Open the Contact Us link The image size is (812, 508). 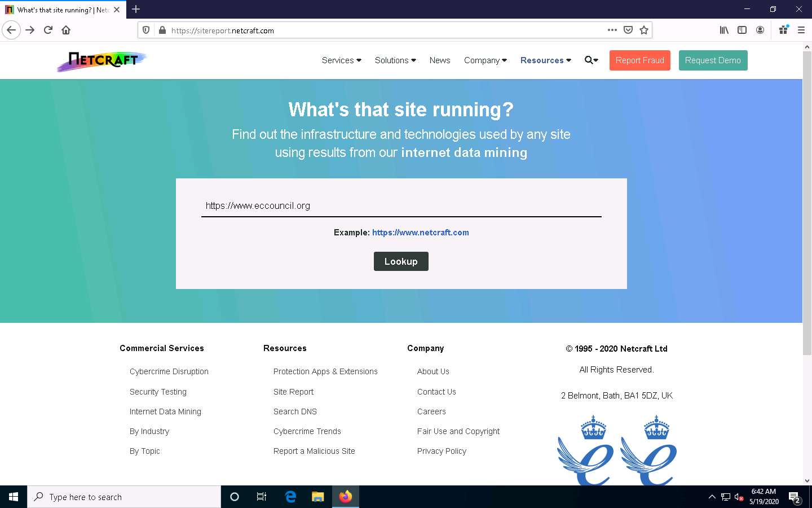click(x=436, y=392)
